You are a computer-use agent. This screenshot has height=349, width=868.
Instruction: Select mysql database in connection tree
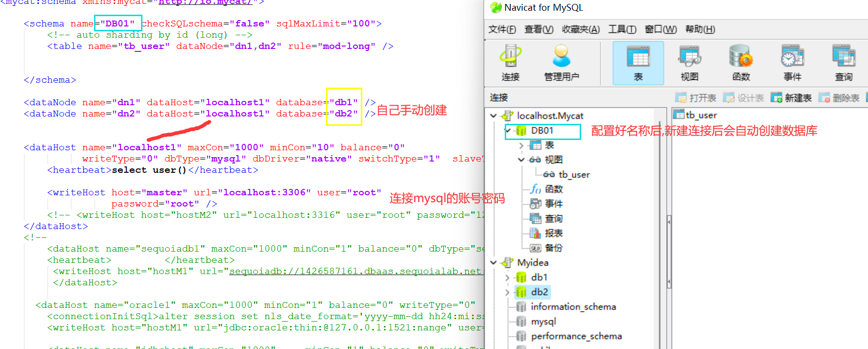tap(543, 322)
